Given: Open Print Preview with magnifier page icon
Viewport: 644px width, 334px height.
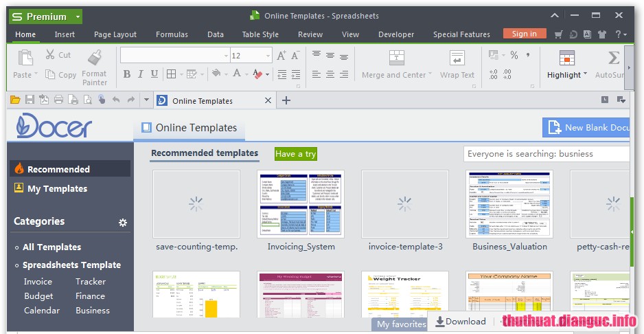Looking at the screenshot, I should coord(87,100).
